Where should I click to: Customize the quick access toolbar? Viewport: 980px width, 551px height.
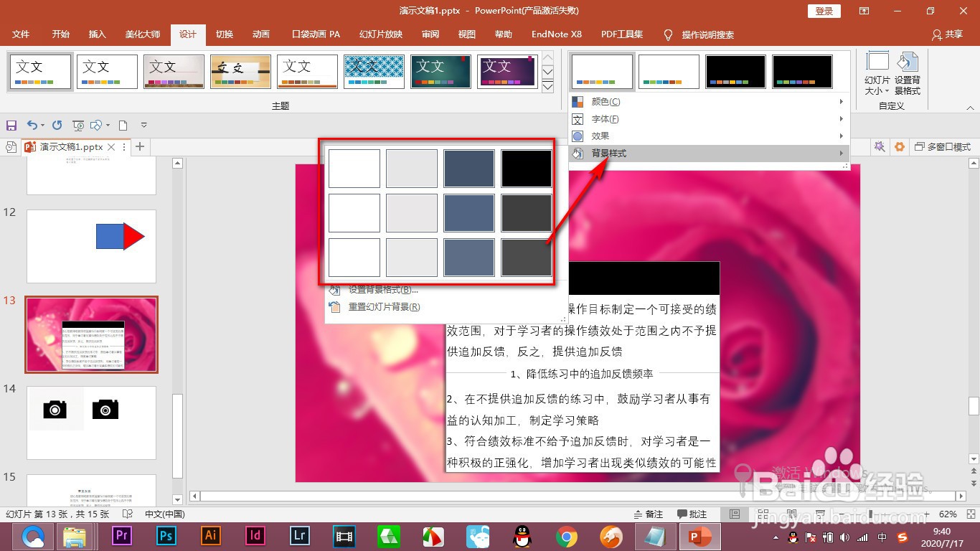tap(143, 126)
